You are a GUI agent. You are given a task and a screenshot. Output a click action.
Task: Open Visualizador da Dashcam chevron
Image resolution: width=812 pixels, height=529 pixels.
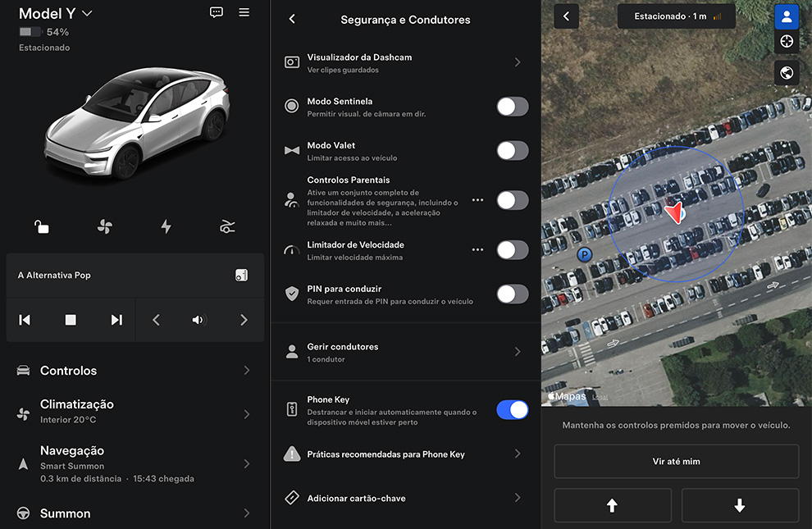517,62
